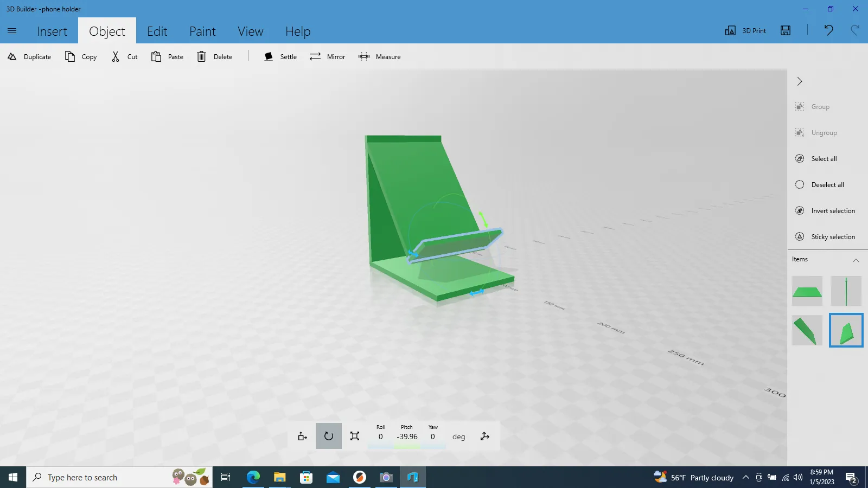Viewport: 868px width, 488px height.
Task: Activate the Rotate tool
Action: [x=329, y=436]
